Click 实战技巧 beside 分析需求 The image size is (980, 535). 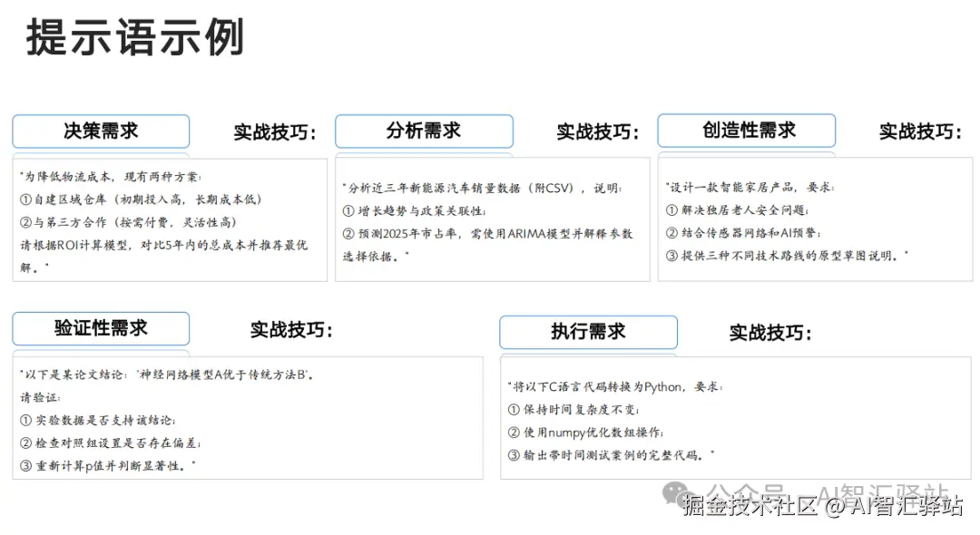(596, 131)
